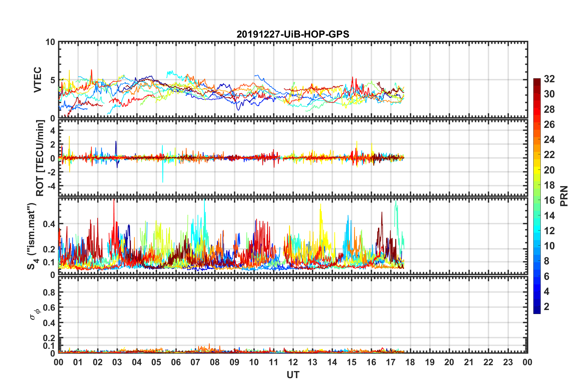The width and height of the screenshot is (586, 392).
Task: Click the S4 ("ism.mat") axis label
Action: click(x=32, y=236)
